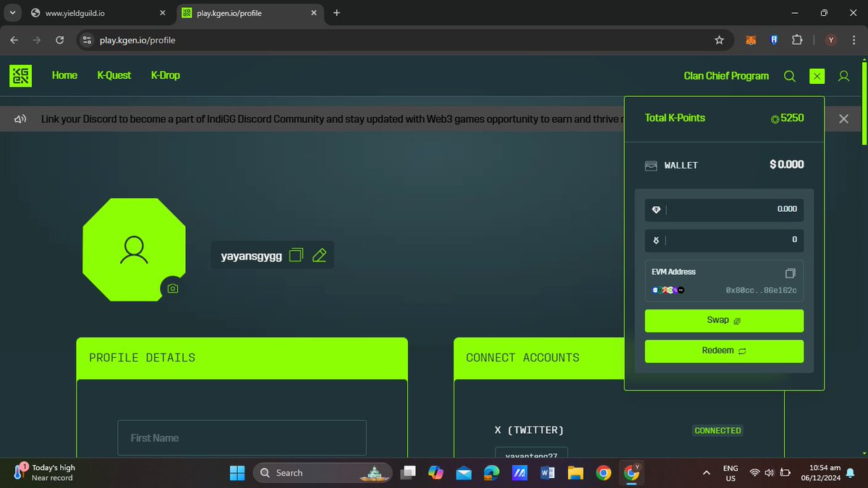
Task: Click the K-Points coin icon
Action: 775,119
